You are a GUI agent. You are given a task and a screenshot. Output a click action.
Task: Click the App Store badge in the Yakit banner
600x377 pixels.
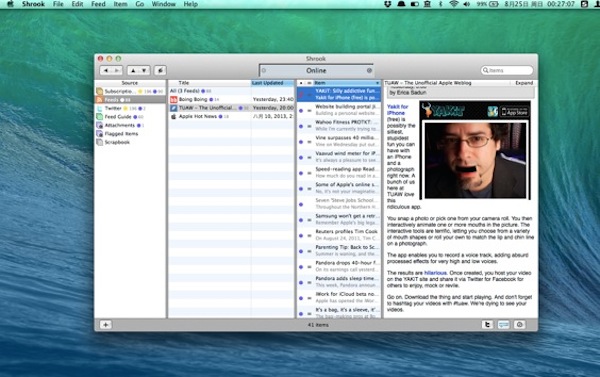point(514,111)
